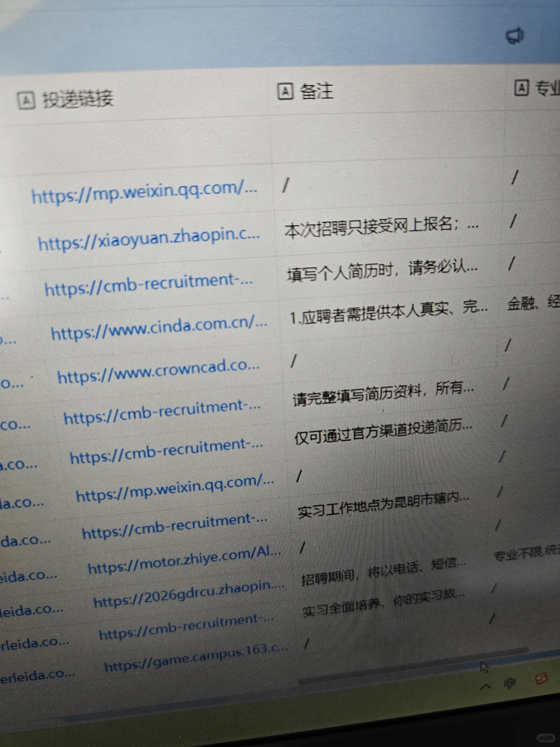The image size is (560, 747).
Task: Click the "A" field type icon on 备注 column
Action: [x=285, y=91]
